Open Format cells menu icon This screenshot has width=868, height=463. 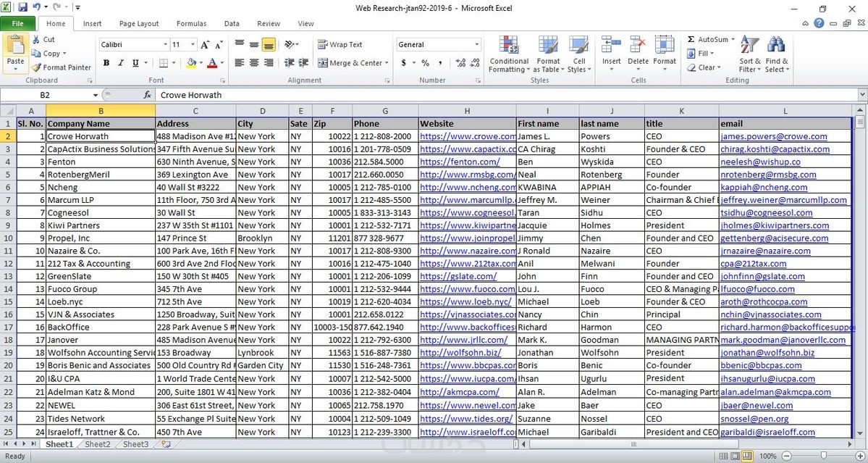click(665, 44)
